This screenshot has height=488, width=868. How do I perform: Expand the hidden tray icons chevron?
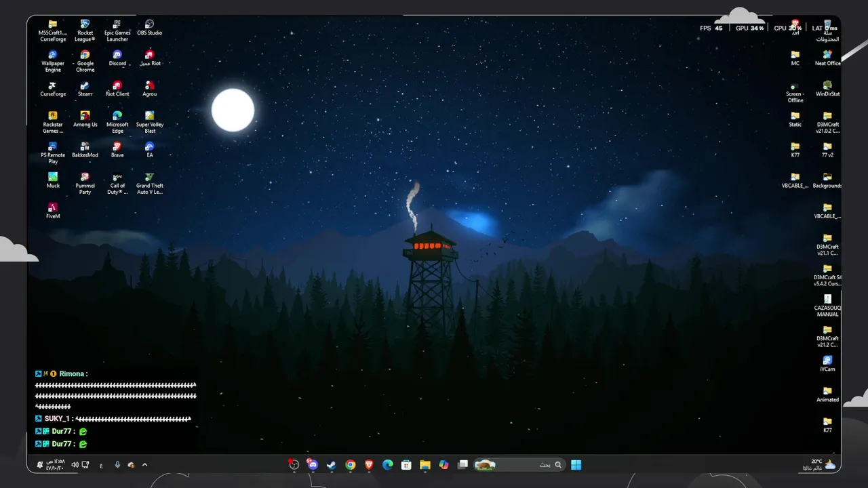[x=144, y=465]
